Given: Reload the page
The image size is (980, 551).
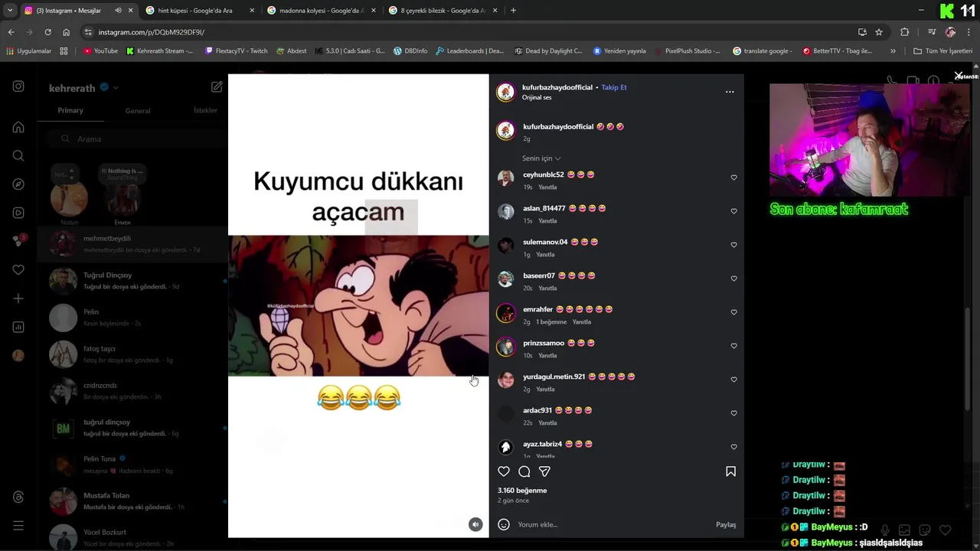Looking at the screenshot, I should 47,32.
